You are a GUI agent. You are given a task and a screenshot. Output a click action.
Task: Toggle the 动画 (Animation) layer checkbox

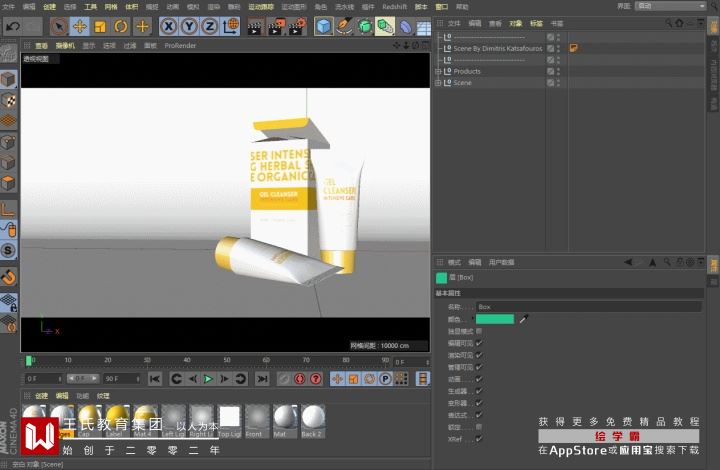click(479, 379)
